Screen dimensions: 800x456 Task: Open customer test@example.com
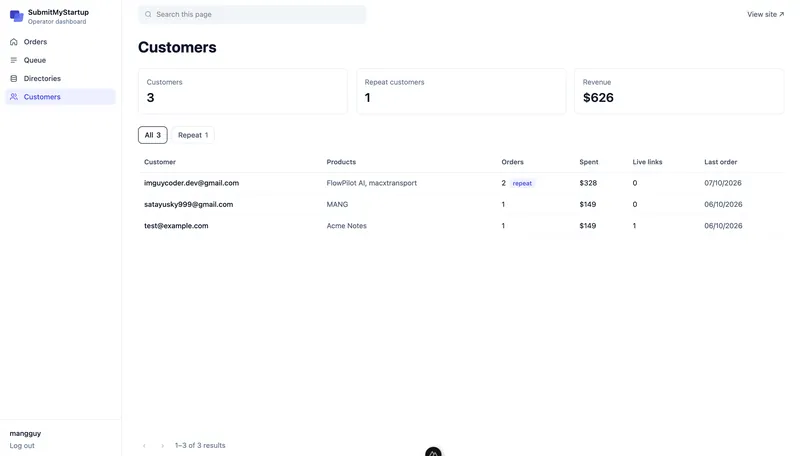tap(176, 226)
